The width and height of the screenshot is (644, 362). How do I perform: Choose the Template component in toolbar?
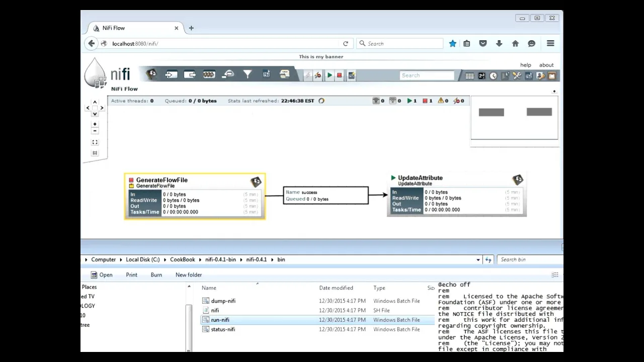click(x=266, y=74)
